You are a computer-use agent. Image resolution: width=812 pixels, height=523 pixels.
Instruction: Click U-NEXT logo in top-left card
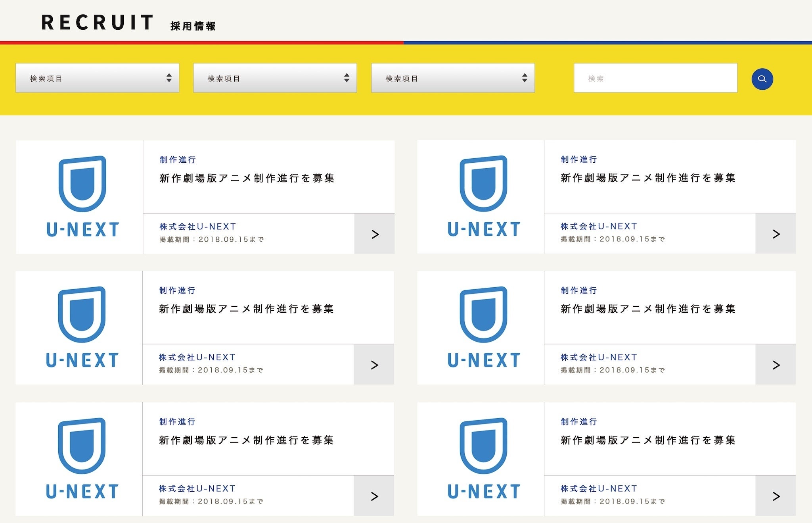tap(82, 196)
